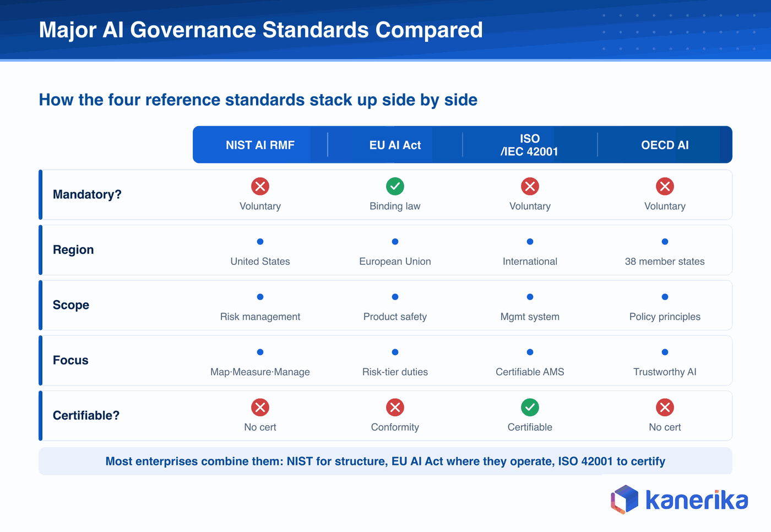This screenshot has height=532, width=771.
Task: Click the green check above Certifiable
Action: tap(530, 408)
